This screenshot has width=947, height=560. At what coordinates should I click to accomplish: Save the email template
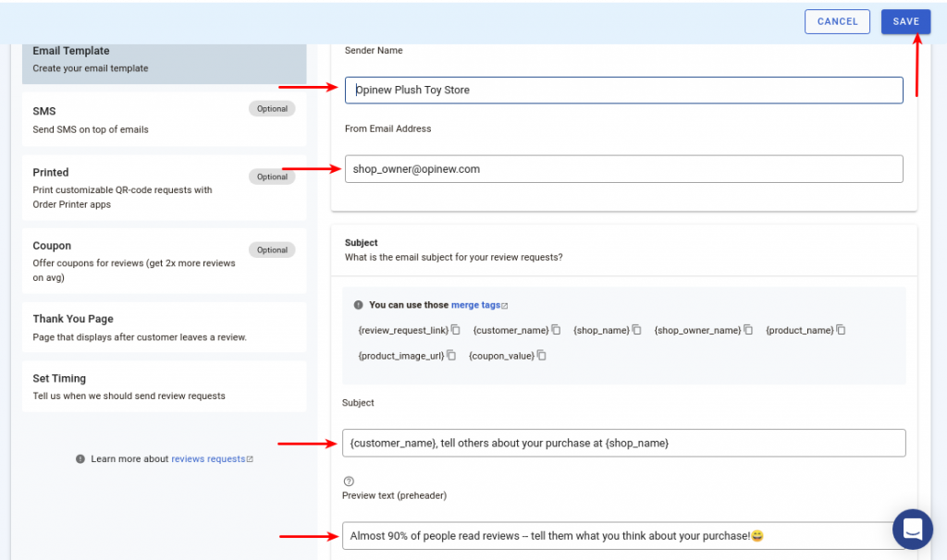[905, 22]
